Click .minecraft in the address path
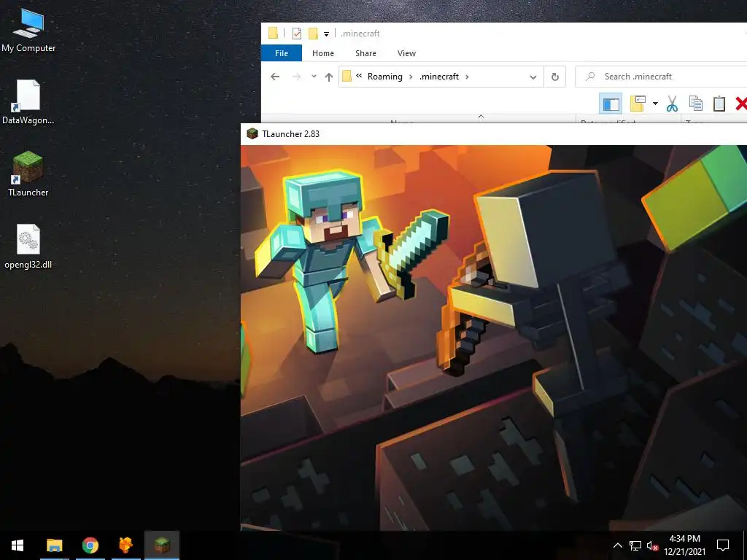Screen dimensions: 747x560 point(439,77)
